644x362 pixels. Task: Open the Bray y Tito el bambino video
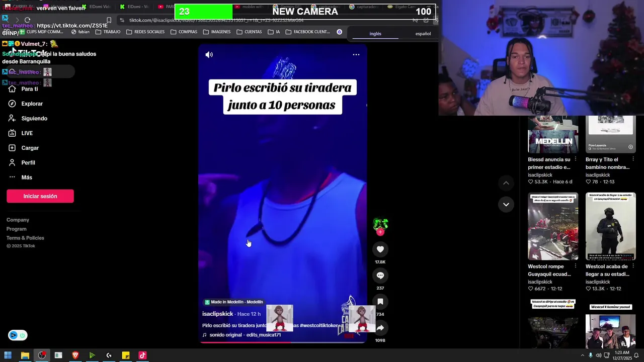point(611,134)
